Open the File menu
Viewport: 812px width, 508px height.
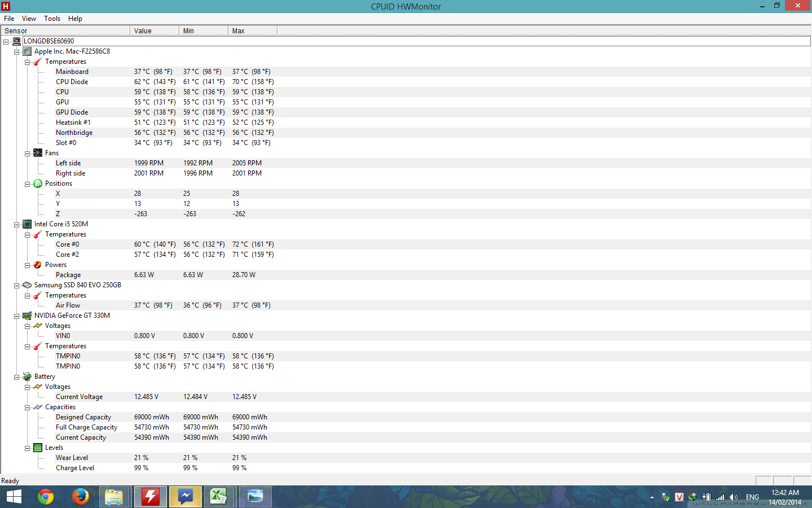(9, 19)
